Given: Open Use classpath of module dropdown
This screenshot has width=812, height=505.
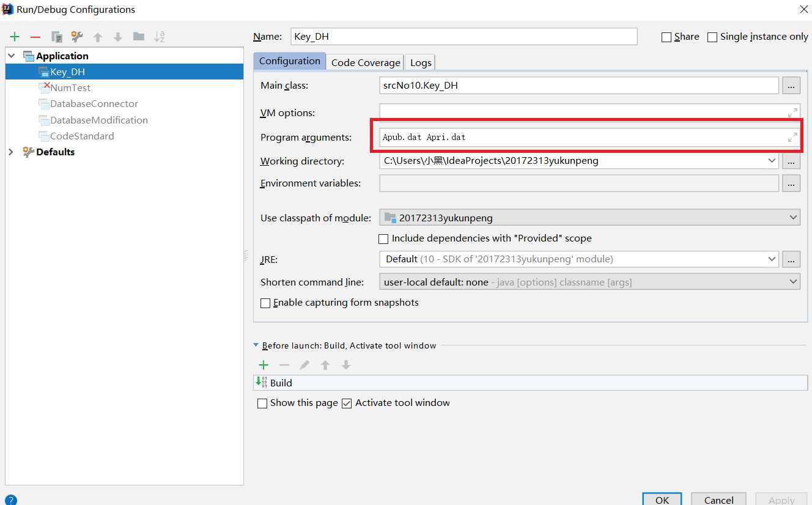Looking at the screenshot, I should [793, 217].
